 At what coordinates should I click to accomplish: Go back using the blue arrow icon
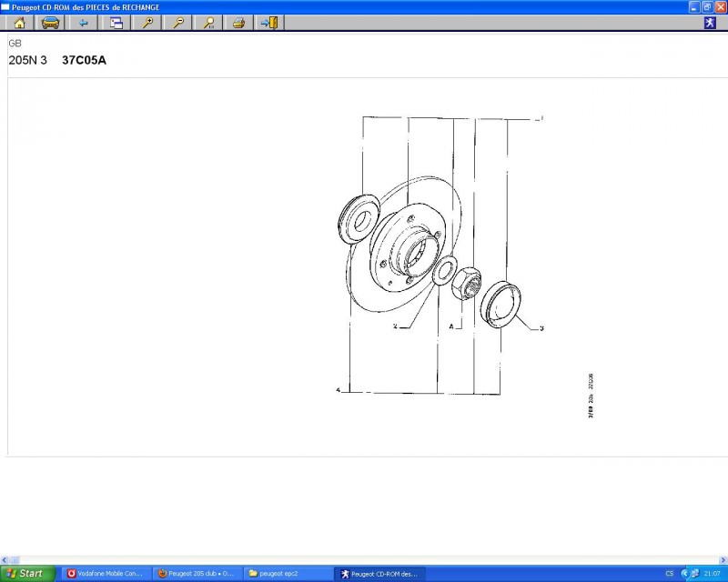84,23
